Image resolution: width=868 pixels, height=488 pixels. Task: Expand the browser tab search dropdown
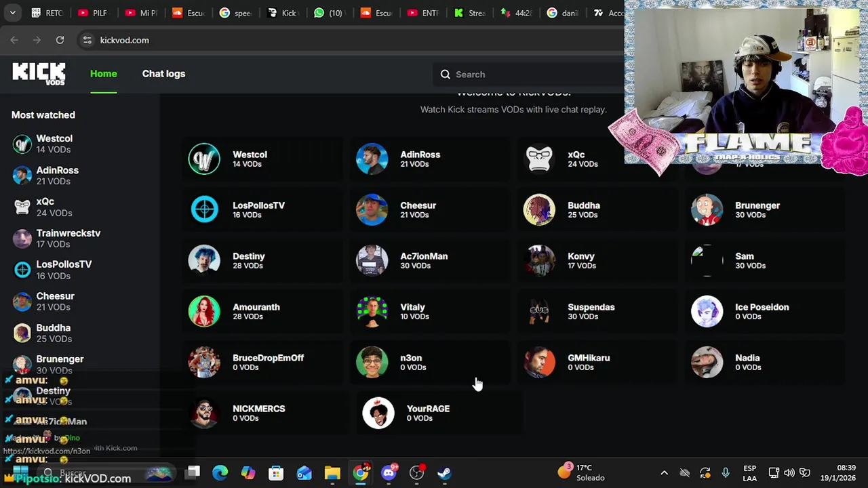[x=12, y=13]
